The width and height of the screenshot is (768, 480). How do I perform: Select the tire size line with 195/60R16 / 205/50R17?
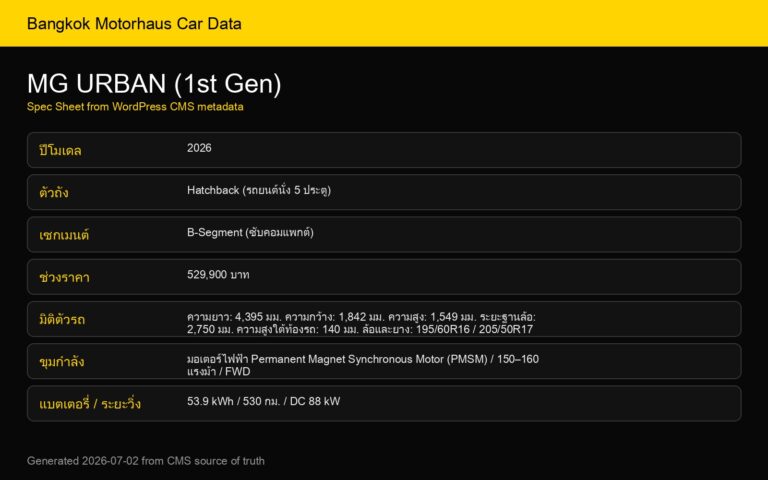(360, 329)
